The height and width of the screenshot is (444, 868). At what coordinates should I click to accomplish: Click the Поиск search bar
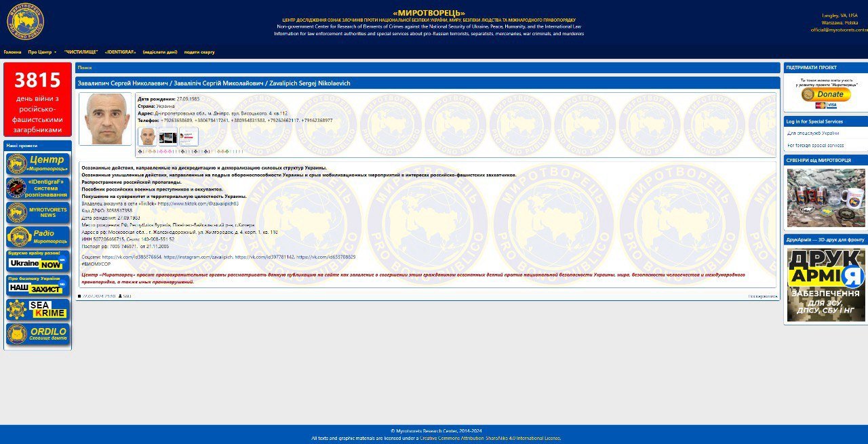click(x=427, y=68)
